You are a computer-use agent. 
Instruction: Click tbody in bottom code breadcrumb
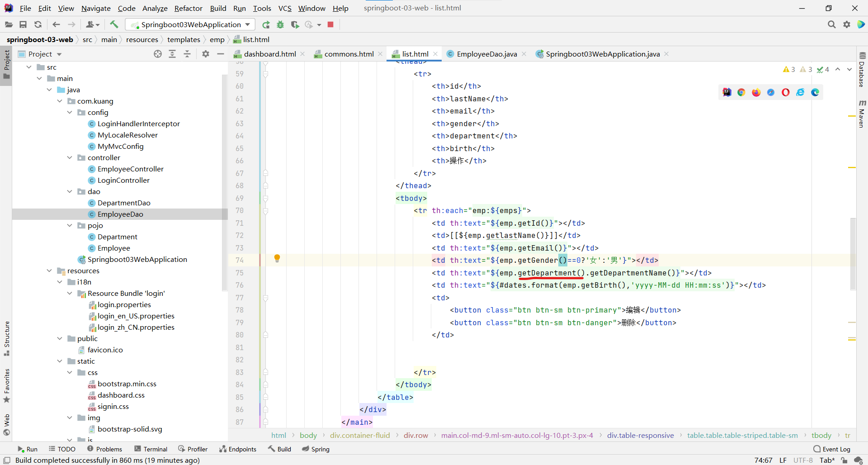tap(821, 435)
